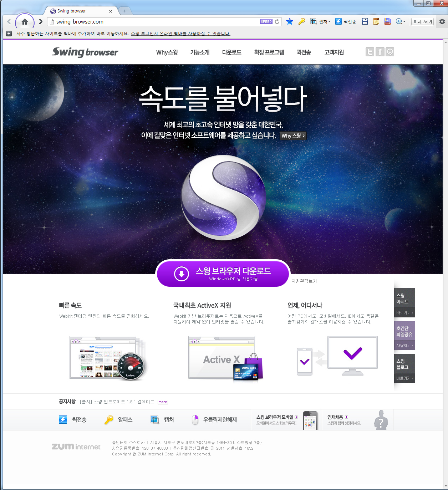Click the footer 캡처 crop icon
448x490 pixels.
pyautogui.click(x=155, y=420)
